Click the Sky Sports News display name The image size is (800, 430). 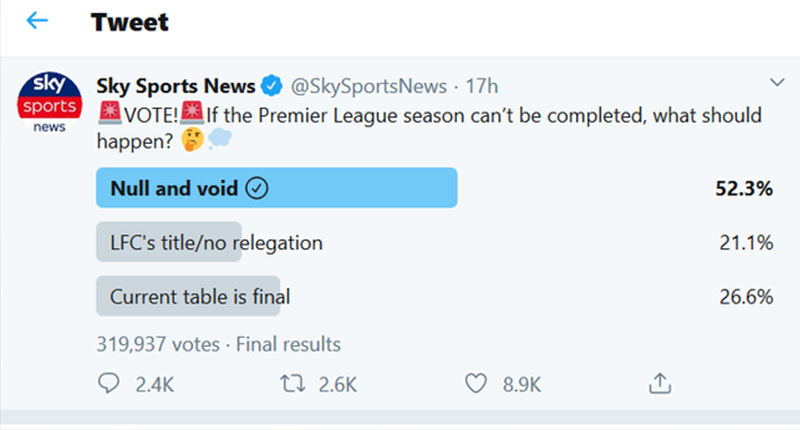[x=176, y=86]
